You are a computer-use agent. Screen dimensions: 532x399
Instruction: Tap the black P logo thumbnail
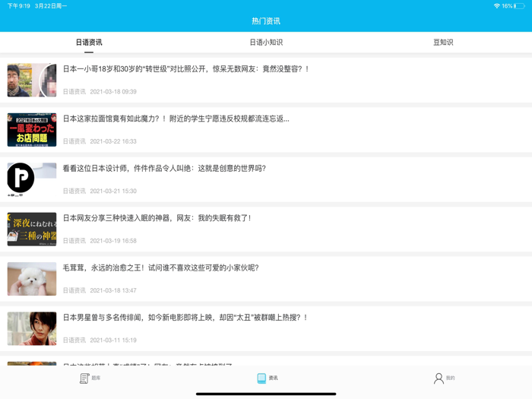click(32, 179)
